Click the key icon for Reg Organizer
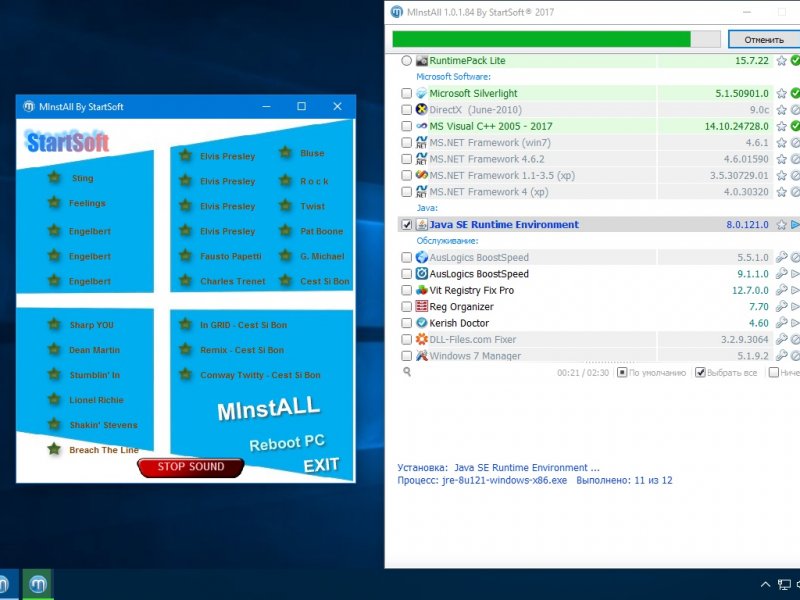Viewport: 800px width, 600px height. pos(781,306)
